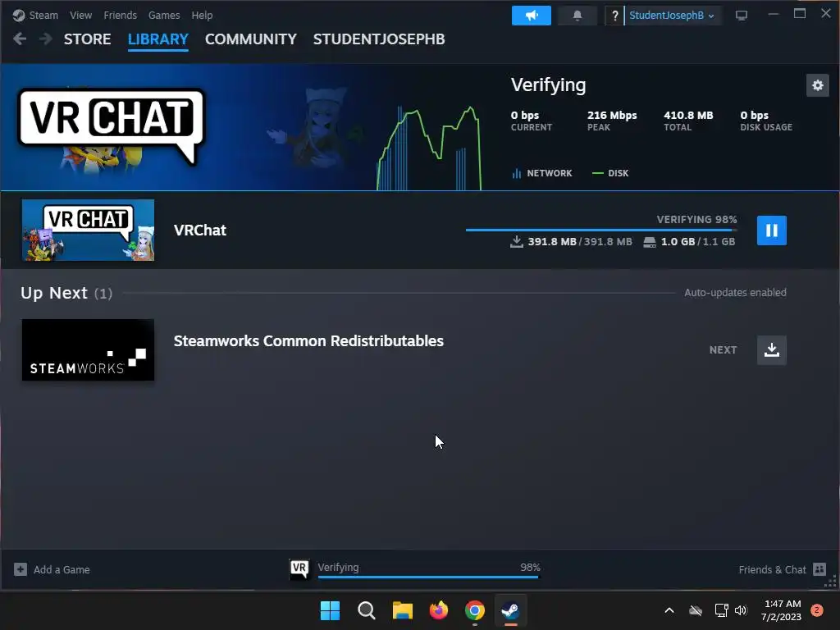Open downloads settings gear

[818, 85]
